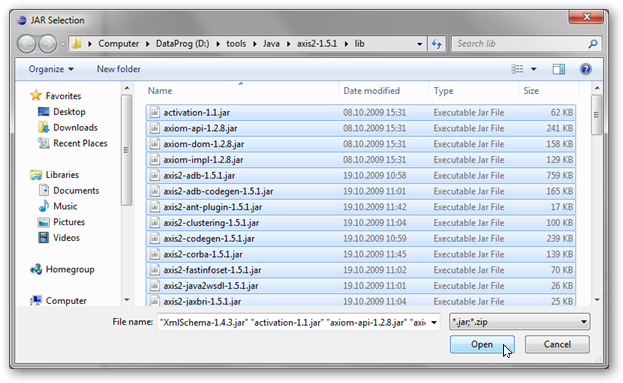
Task: Close the JAR Selection dialog
Action: click(x=586, y=17)
